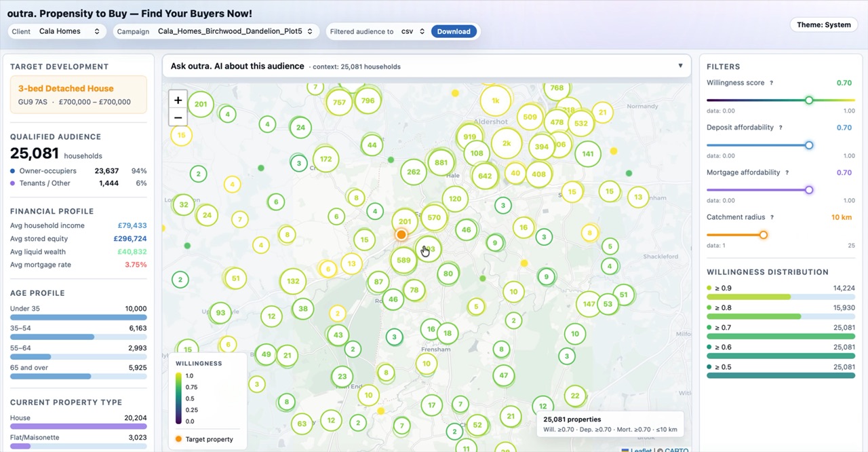
Task: Zoom in the map with plus button
Action: pos(178,100)
